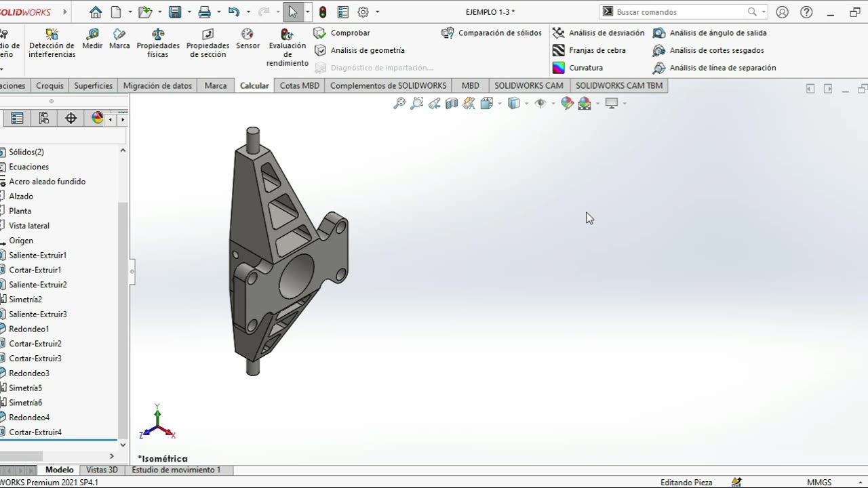Expand the Options gear dropdown arrow
The image size is (868, 488).
(378, 12)
